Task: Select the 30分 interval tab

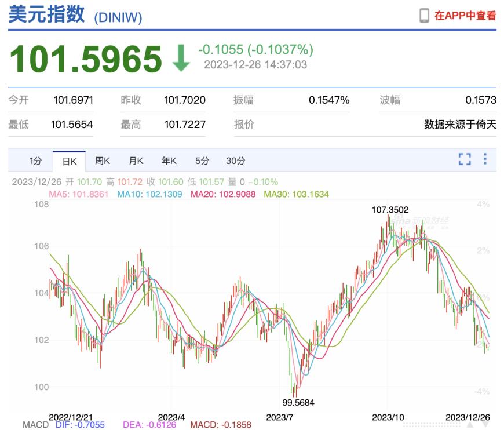Action: [x=236, y=161]
